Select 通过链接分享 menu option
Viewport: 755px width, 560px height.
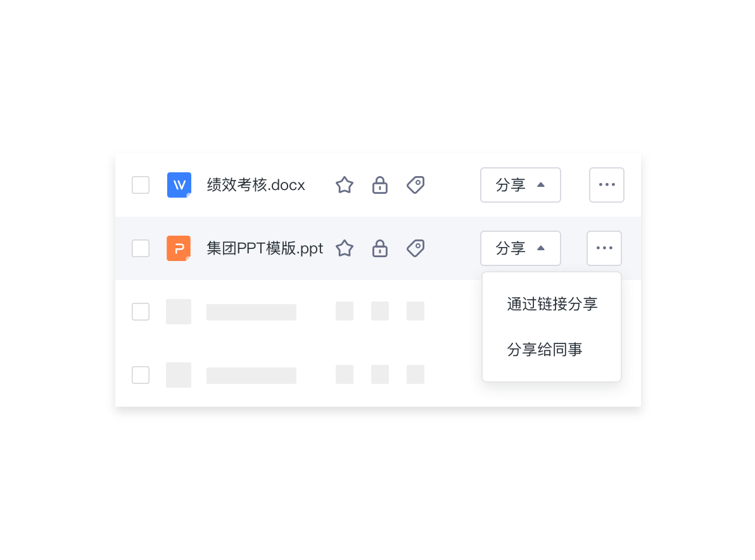pyautogui.click(x=552, y=304)
